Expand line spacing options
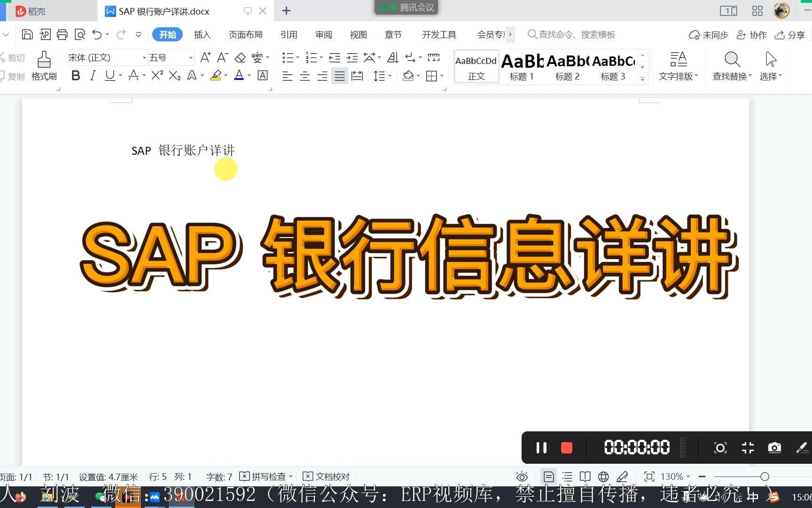Image resolution: width=812 pixels, height=508 pixels. (x=390, y=76)
